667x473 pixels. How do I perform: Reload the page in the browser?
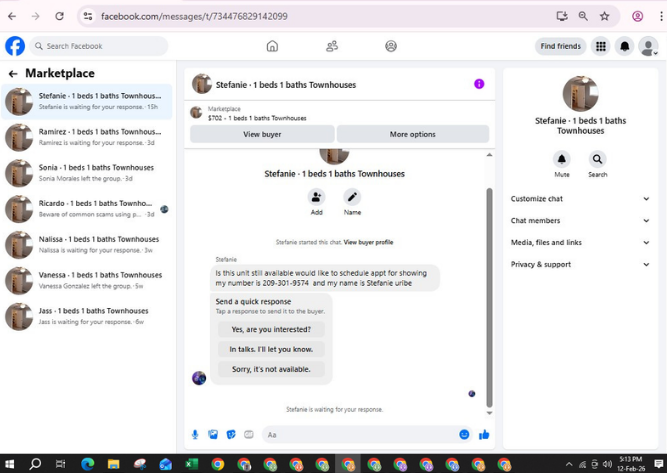[x=59, y=16]
